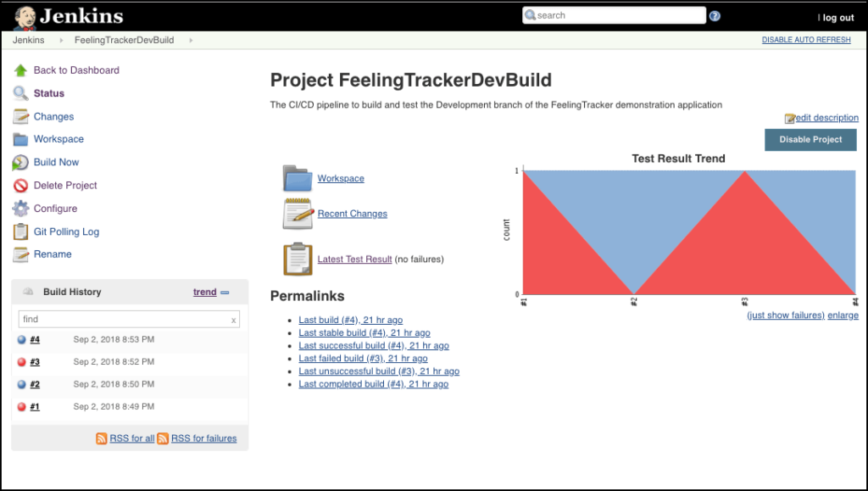The image size is (868, 491).
Task: Click build #3 red status ball
Action: pyautogui.click(x=21, y=362)
